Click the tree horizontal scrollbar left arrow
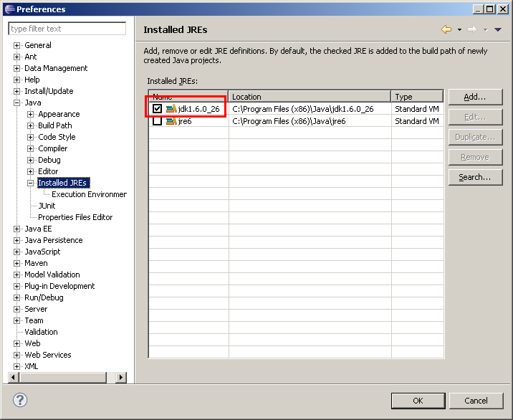 click(13, 377)
